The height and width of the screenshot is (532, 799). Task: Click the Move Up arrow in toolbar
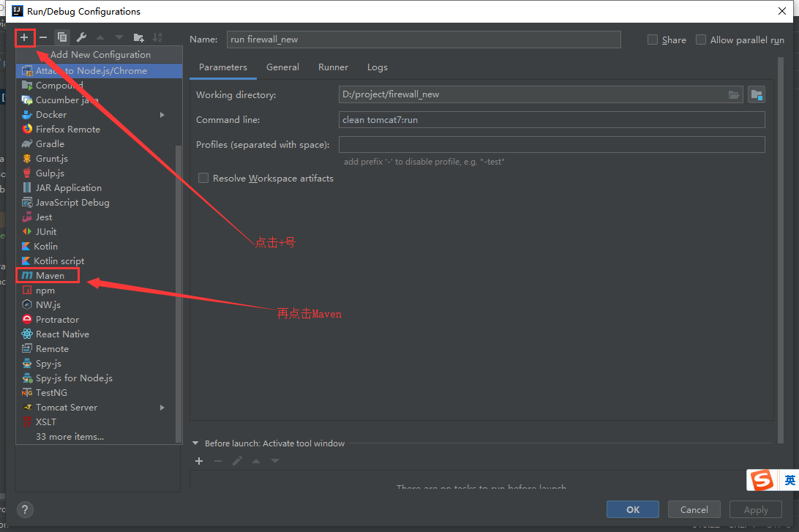click(100, 37)
